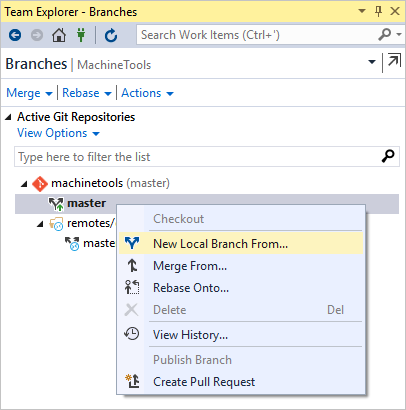Click the Search Work Items magnifier icon
406x410 pixels.
[x=384, y=34]
